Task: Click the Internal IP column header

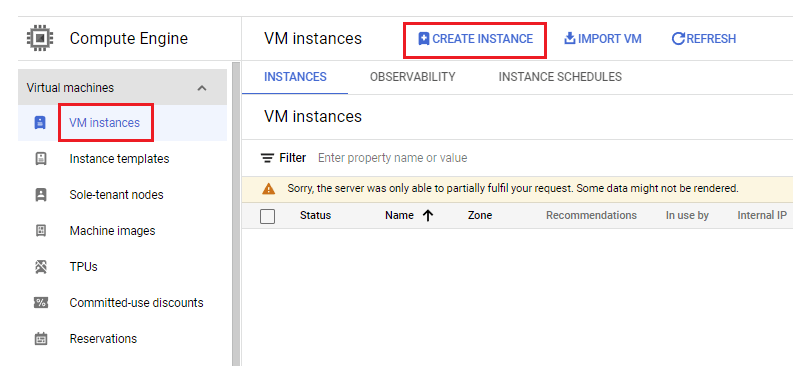Action: 762,215
